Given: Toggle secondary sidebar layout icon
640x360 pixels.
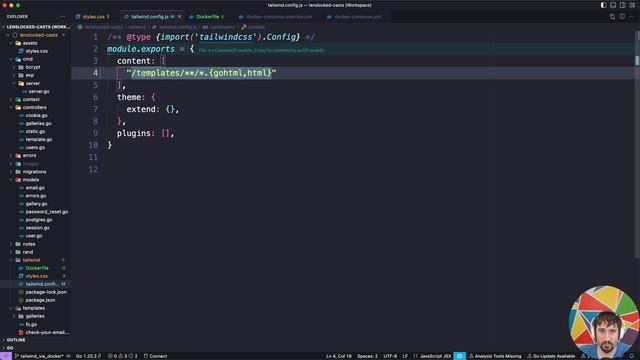Looking at the screenshot, I should [622, 5].
